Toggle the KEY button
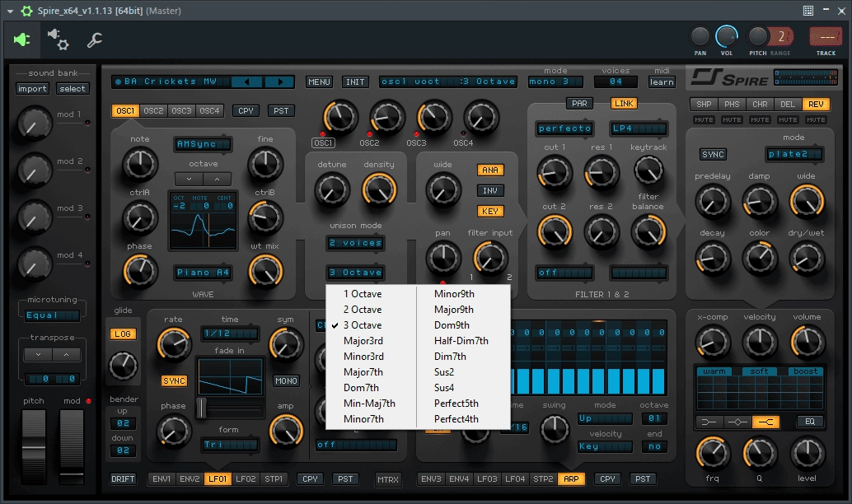The height and width of the screenshot is (504, 852). 490,212
